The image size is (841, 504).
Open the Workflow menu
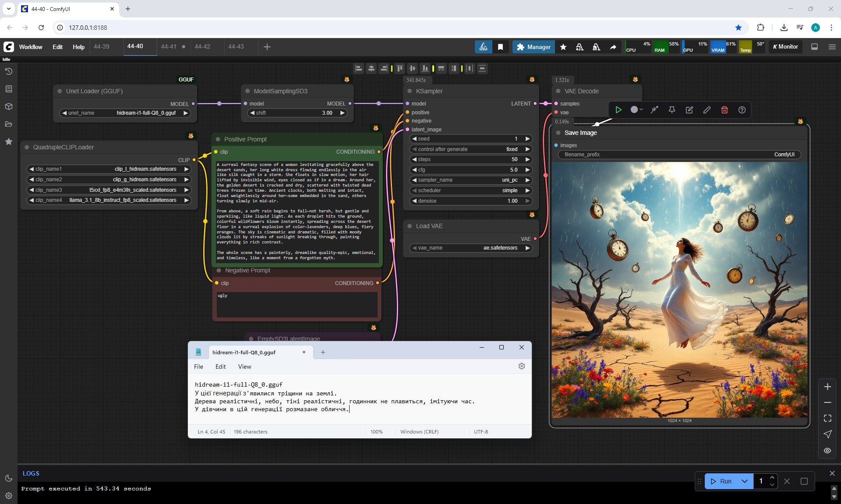pyautogui.click(x=31, y=47)
